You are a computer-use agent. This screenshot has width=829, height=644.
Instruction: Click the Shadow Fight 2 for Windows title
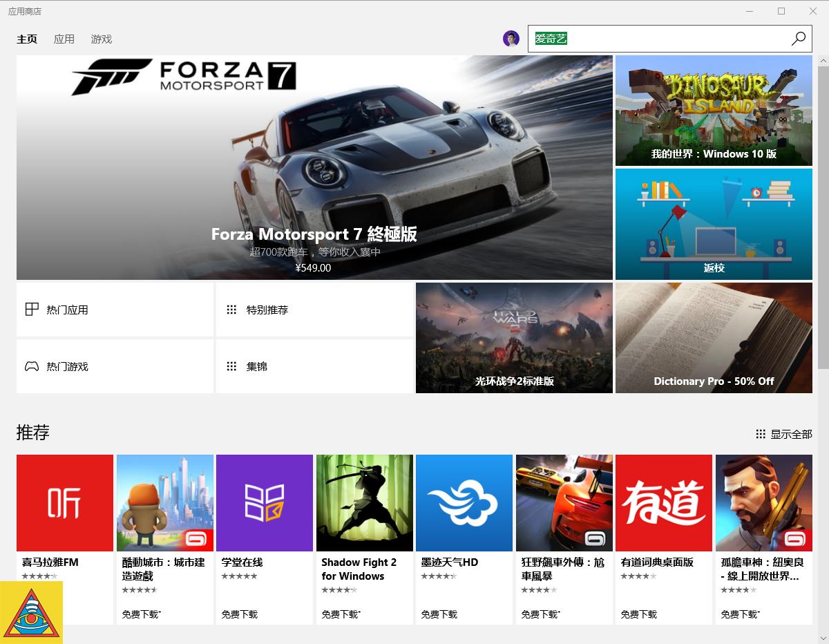[359, 569]
